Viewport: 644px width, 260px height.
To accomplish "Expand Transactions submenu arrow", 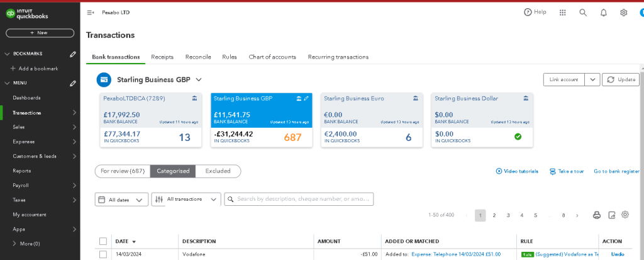I will pyautogui.click(x=74, y=112).
